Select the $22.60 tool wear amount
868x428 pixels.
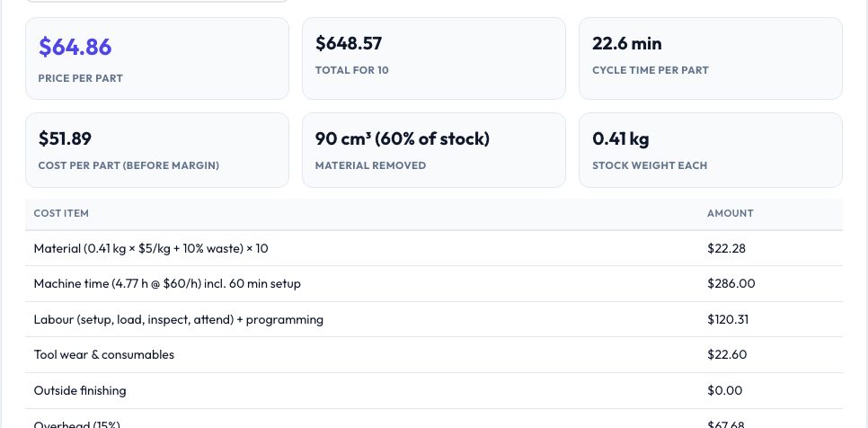[727, 355]
